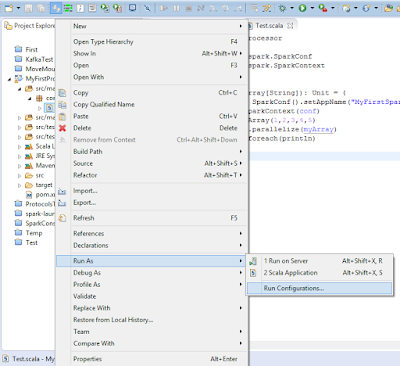Switch to the Test.scala editor tab
This screenshot has width=400, height=366.
pyautogui.click(x=270, y=26)
